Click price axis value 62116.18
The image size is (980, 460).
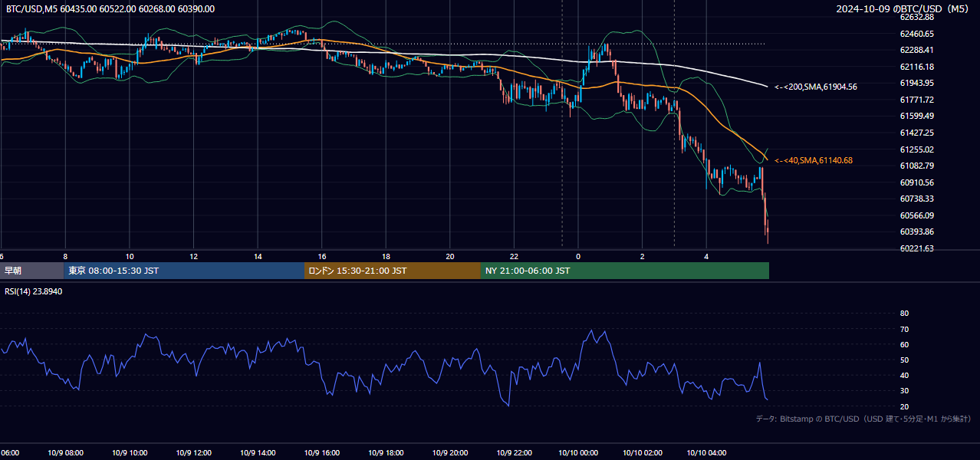pos(916,67)
